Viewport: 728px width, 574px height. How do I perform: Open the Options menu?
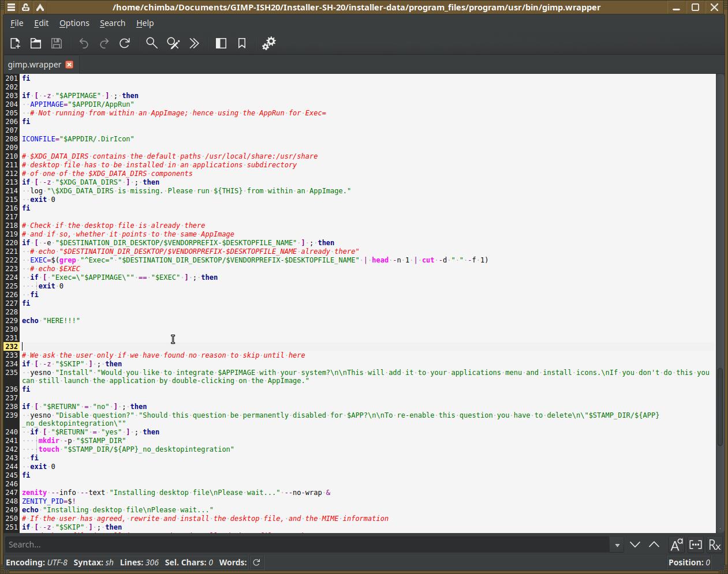74,23
